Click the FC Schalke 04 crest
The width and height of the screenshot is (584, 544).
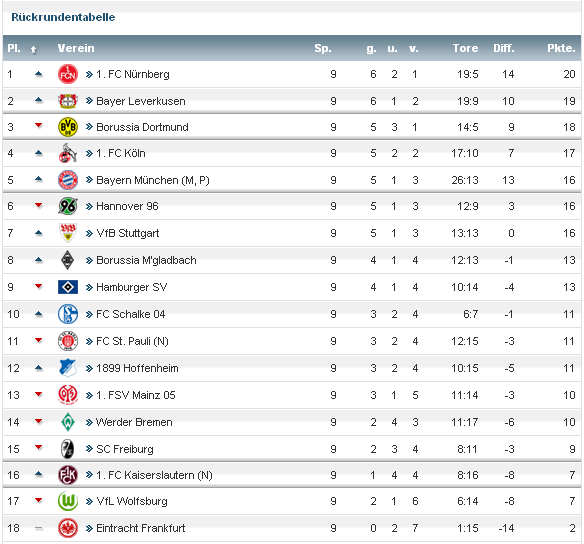coord(68,314)
